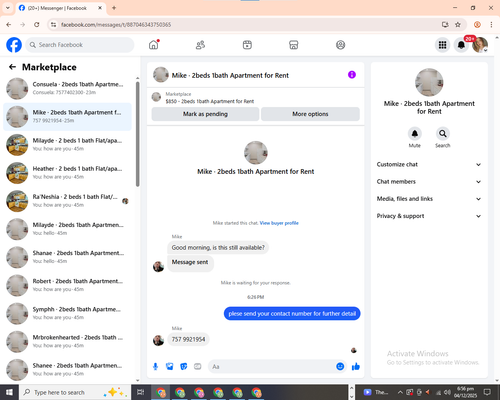Attach a photo with the image icon

pos(170,367)
